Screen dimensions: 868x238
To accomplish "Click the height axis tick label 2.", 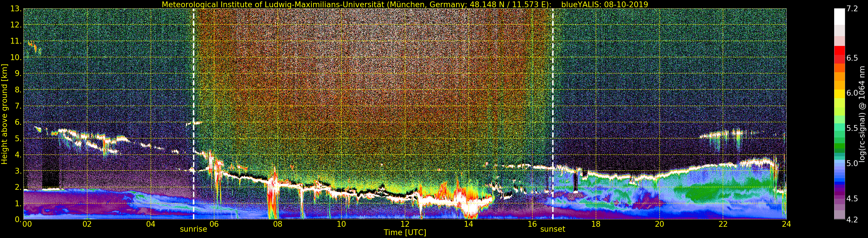I will pyautogui.click(x=18, y=187).
